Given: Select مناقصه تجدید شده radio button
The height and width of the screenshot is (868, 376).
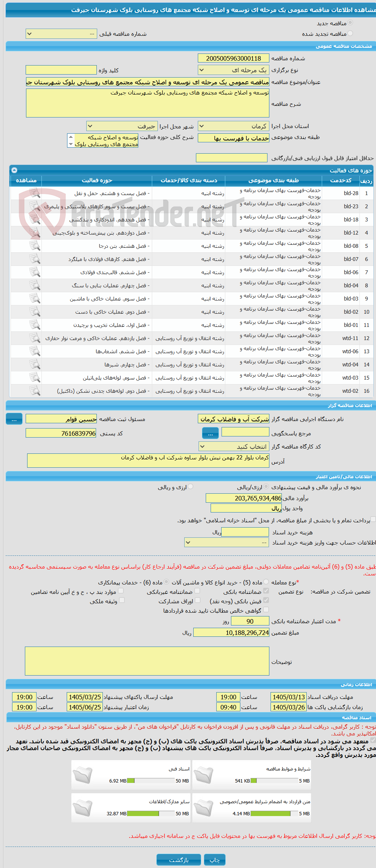Looking at the screenshot, I should [x=350, y=34].
